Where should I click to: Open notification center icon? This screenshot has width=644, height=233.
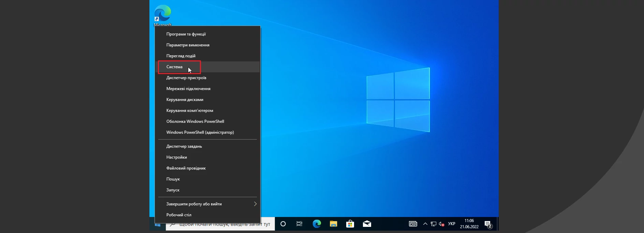coord(488,224)
